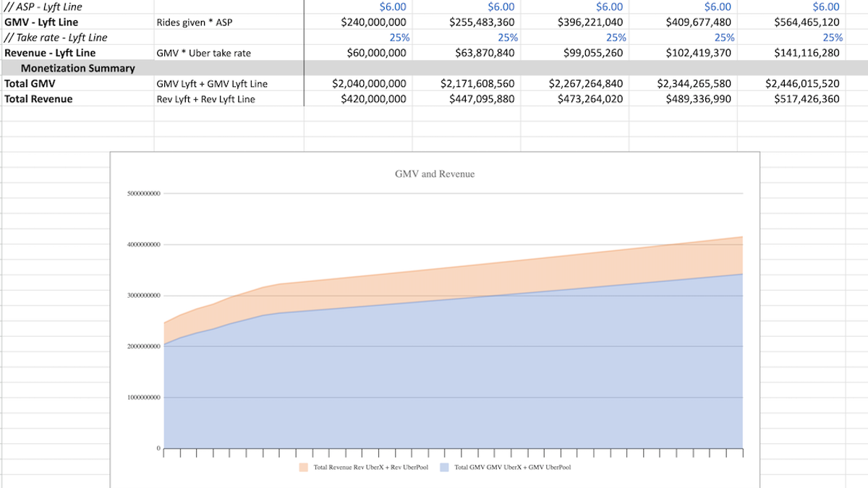Click the "// ASP - Lyft Line" comment cell

tap(43, 7)
